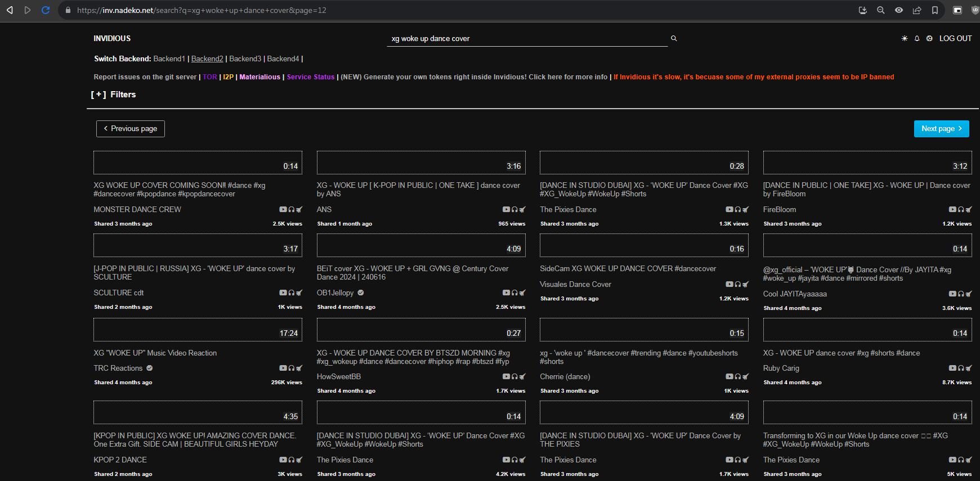
Task: Switch instance jet icon for FireBloom
Action: tap(969, 209)
